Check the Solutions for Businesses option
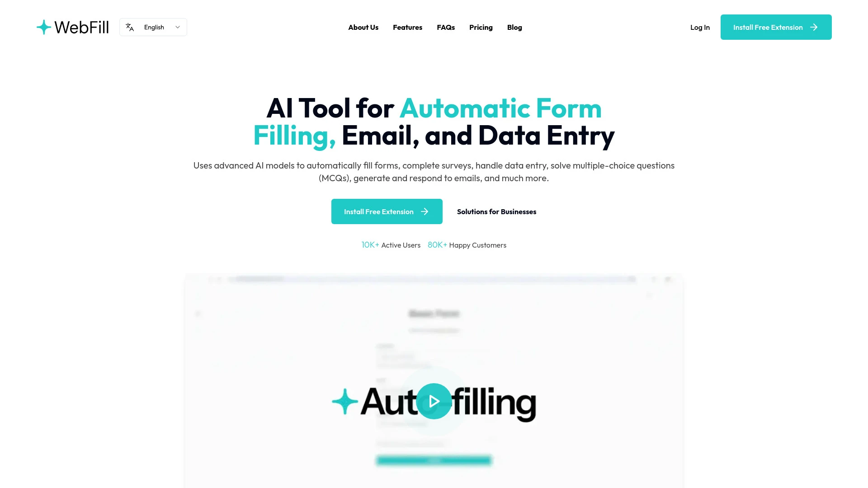Image resolution: width=868 pixels, height=488 pixels. click(x=496, y=211)
